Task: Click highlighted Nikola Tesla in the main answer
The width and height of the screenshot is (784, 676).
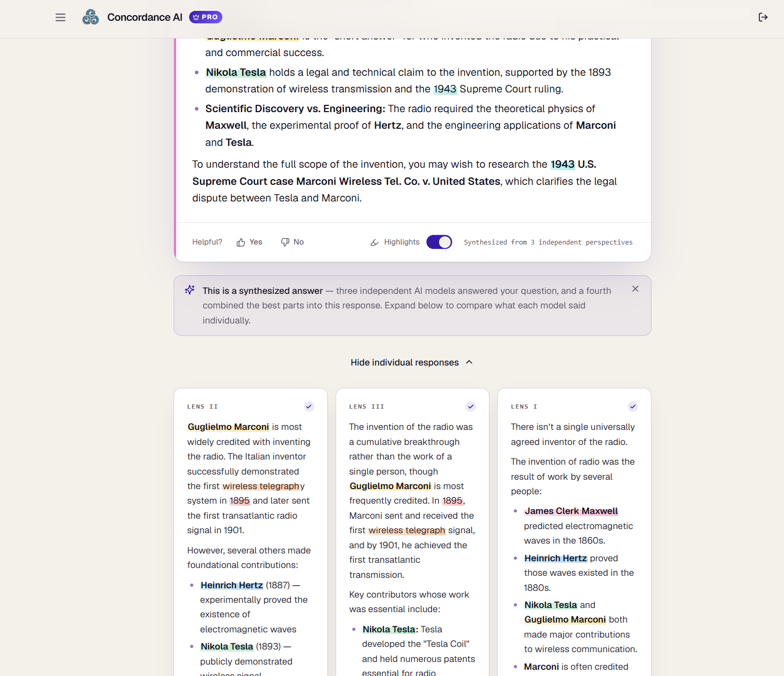Action: 236,73
